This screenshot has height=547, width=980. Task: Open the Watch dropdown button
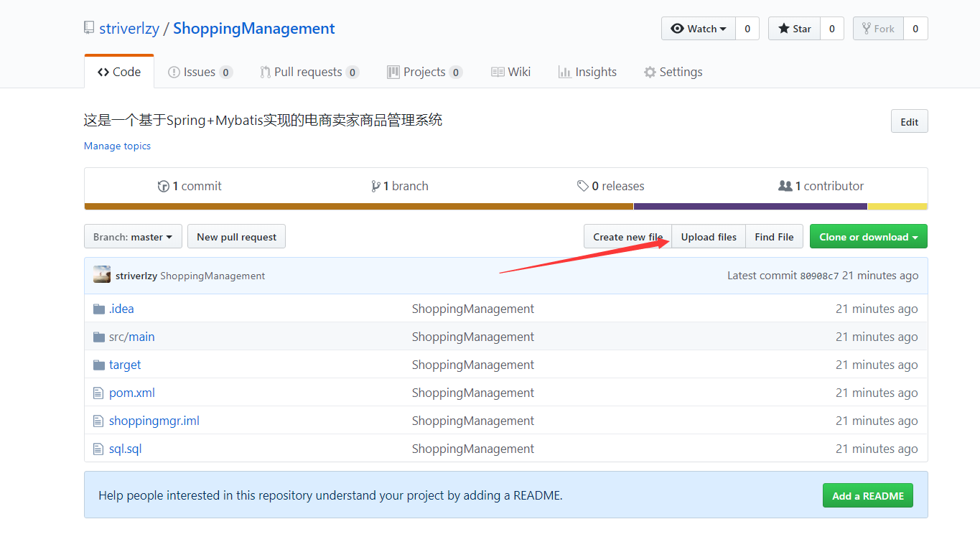coord(699,29)
